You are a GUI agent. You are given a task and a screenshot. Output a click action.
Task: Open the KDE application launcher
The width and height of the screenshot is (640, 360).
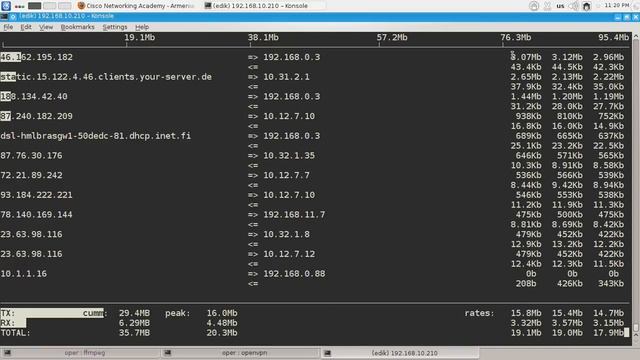pyautogui.click(x=6, y=6)
